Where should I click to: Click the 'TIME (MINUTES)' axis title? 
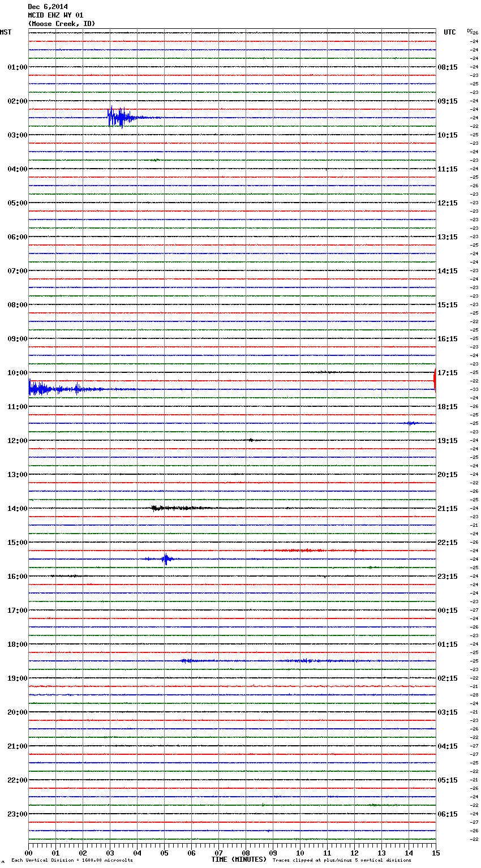(239, 860)
